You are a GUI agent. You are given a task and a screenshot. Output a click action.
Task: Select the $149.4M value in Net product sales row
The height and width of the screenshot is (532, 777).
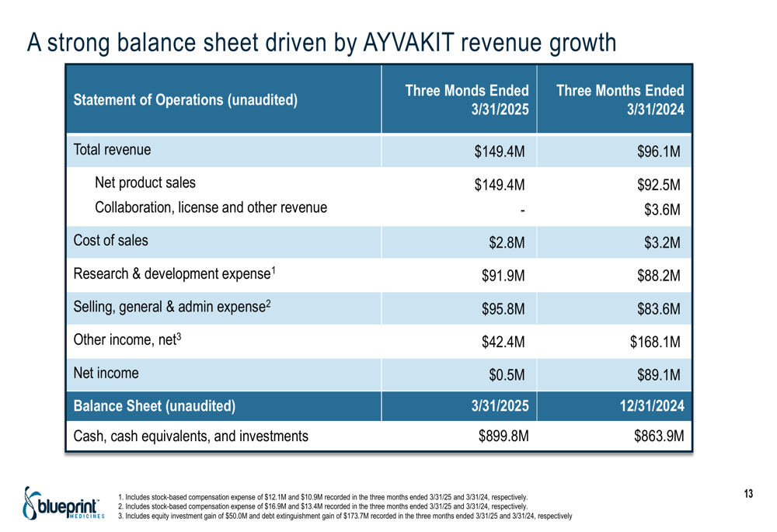(499, 185)
